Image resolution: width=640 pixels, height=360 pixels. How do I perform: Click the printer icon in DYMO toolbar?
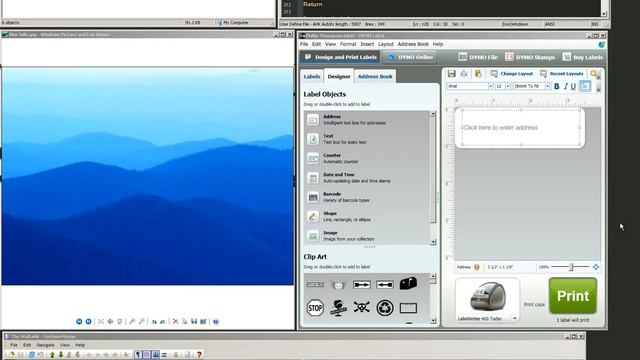464,73
